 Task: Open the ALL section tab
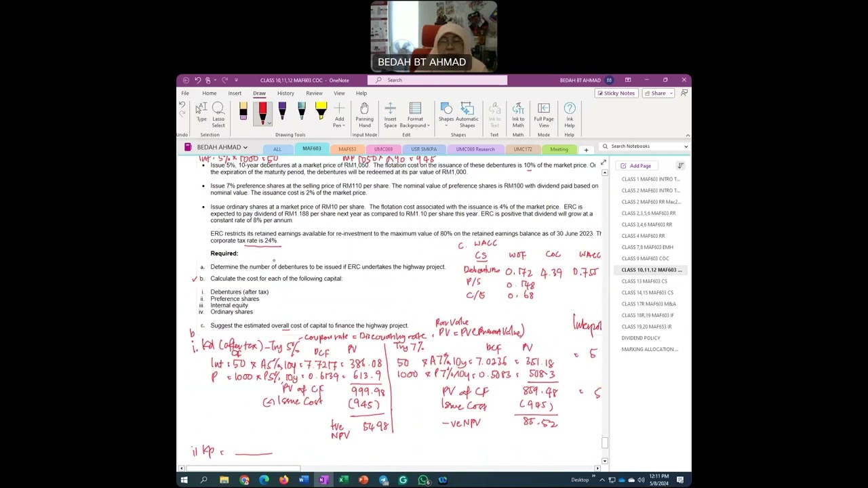[277, 149]
